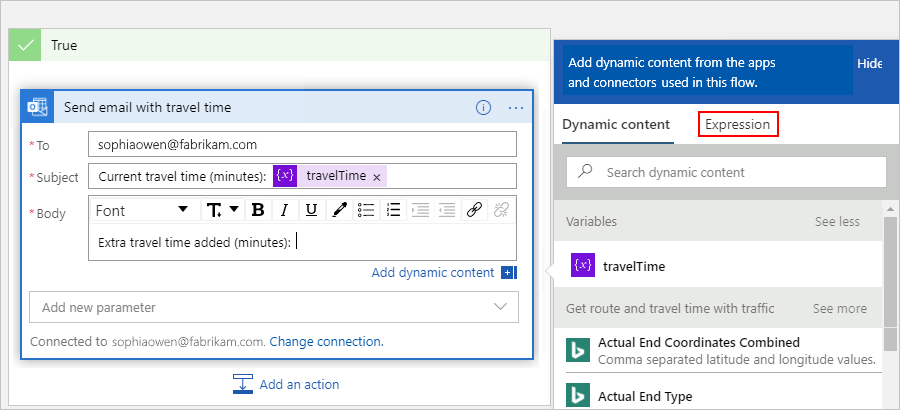
Task: Select Actual End Coordinates Combined
Action: pyautogui.click(x=718, y=350)
